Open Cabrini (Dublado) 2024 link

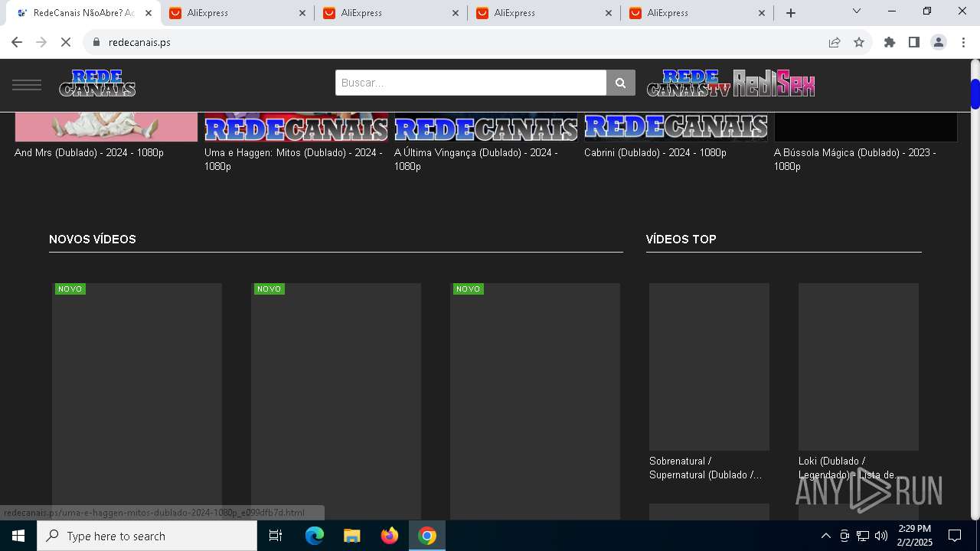click(655, 152)
